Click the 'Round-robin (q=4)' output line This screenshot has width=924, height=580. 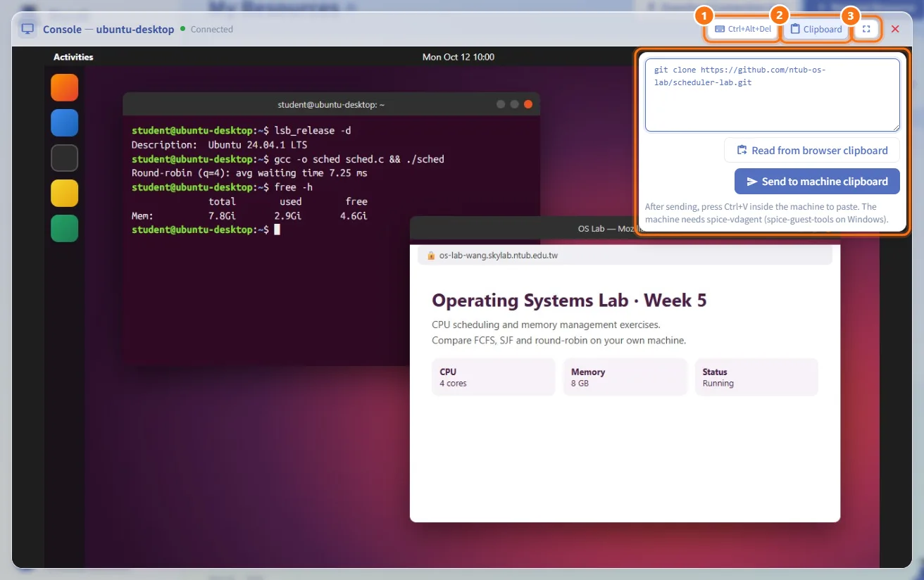pyautogui.click(x=249, y=173)
